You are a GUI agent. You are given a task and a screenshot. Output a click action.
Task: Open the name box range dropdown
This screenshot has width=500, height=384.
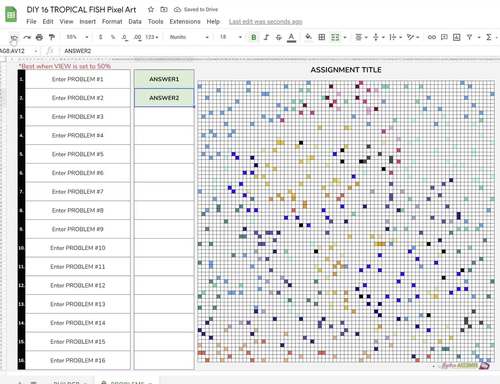(x=36, y=51)
